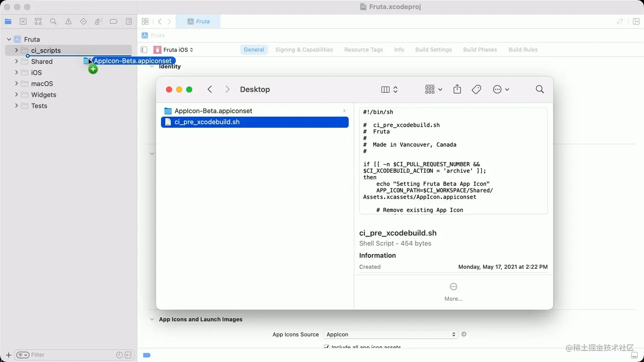Viewport: 644px width, 362px height.
Task: Open the Source Control navigator
Action: [23, 21]
